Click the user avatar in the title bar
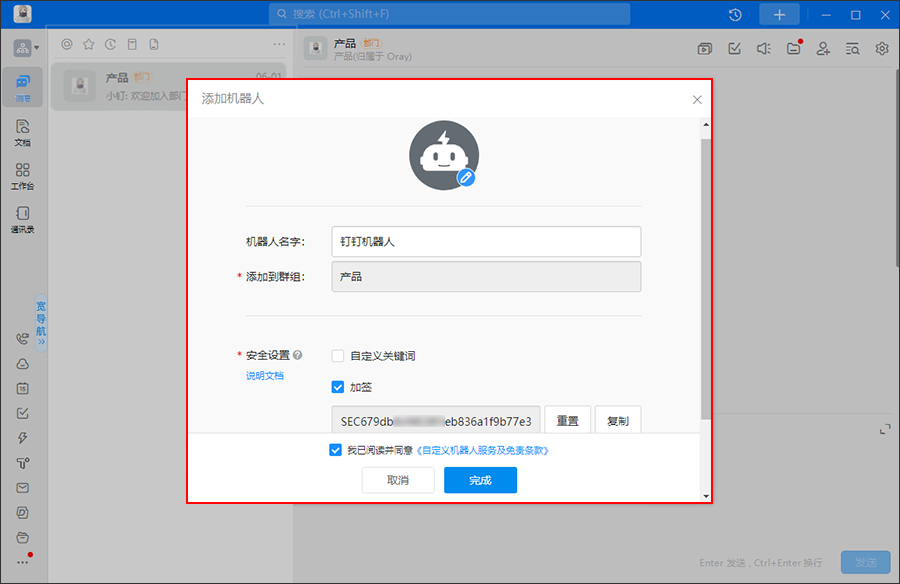This screenshot has width=900, height=584. (22, 14)
